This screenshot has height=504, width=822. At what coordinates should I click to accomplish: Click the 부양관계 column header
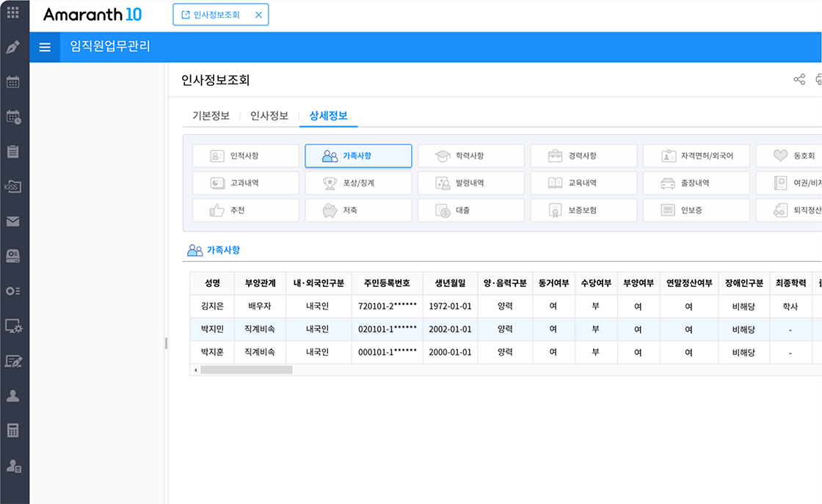(x=260, y=283)
